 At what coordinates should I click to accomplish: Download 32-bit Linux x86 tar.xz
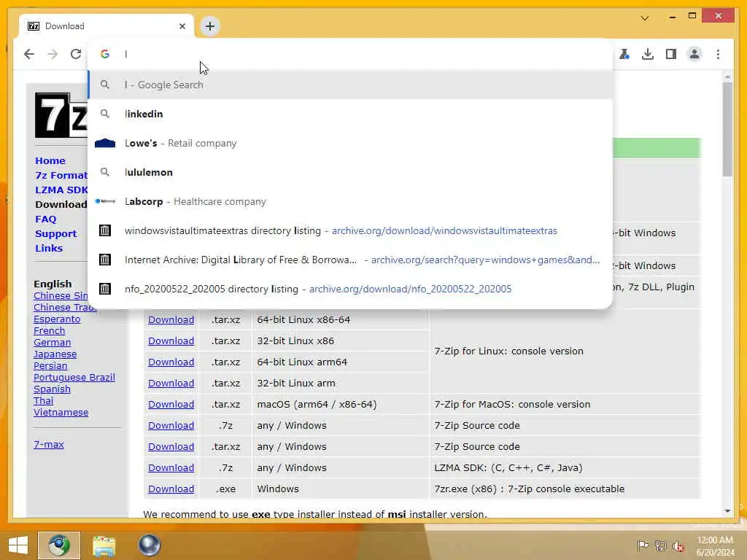point(171,341)
